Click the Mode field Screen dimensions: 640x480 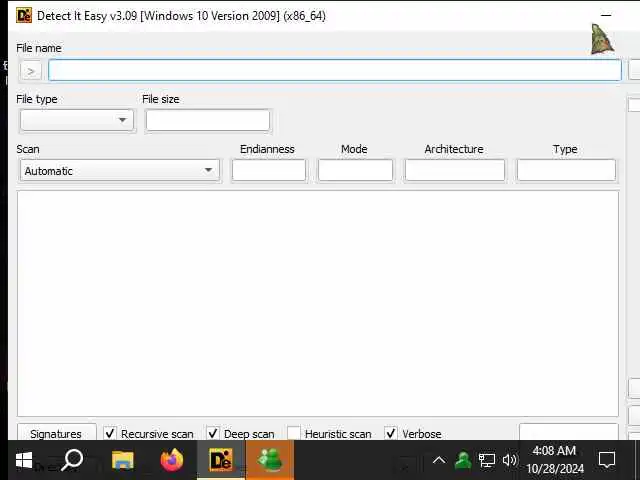356,170
